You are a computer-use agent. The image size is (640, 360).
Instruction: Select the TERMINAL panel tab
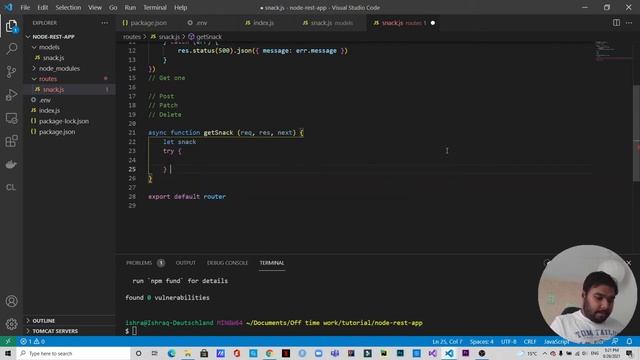(x=272, y=263)
